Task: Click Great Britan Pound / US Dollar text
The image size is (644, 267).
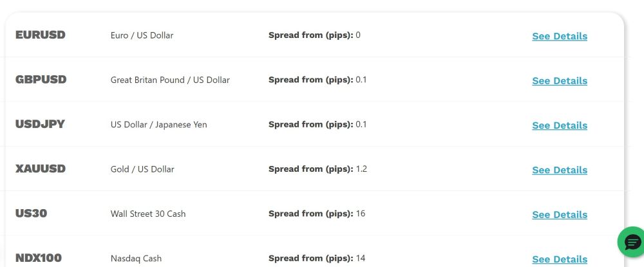Action: pos(170,80)
